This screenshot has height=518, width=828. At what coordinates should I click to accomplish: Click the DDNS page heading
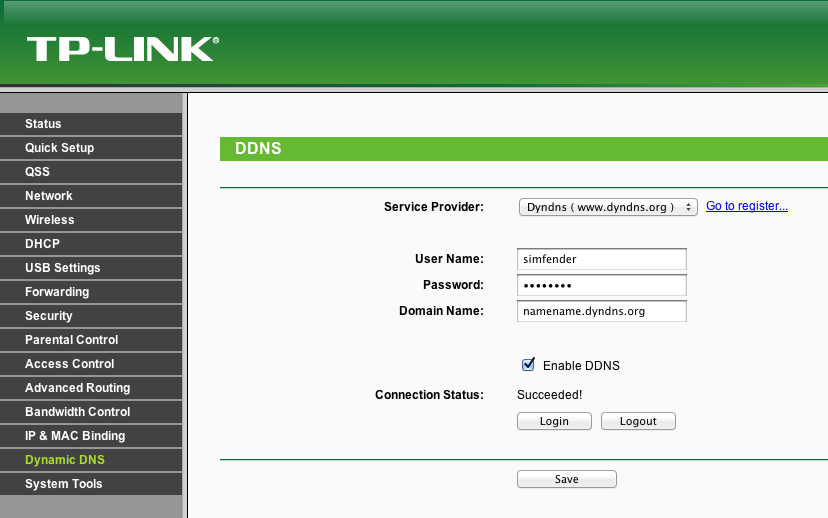258,148
